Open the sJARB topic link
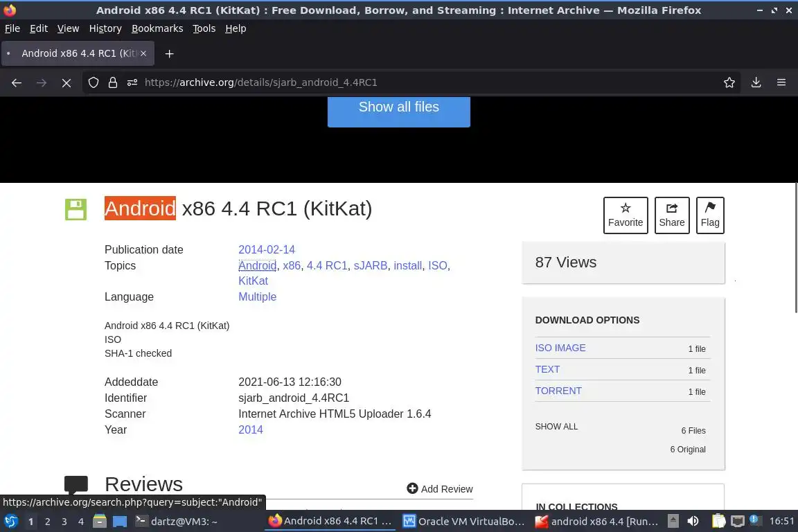798x532 pixels. tap(371, 265)
